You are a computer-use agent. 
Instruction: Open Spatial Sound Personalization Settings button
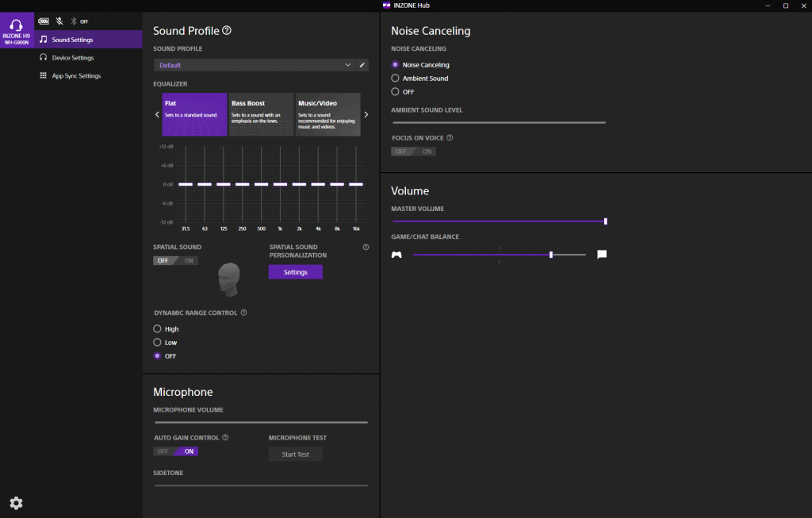click(x=296, y=272)
